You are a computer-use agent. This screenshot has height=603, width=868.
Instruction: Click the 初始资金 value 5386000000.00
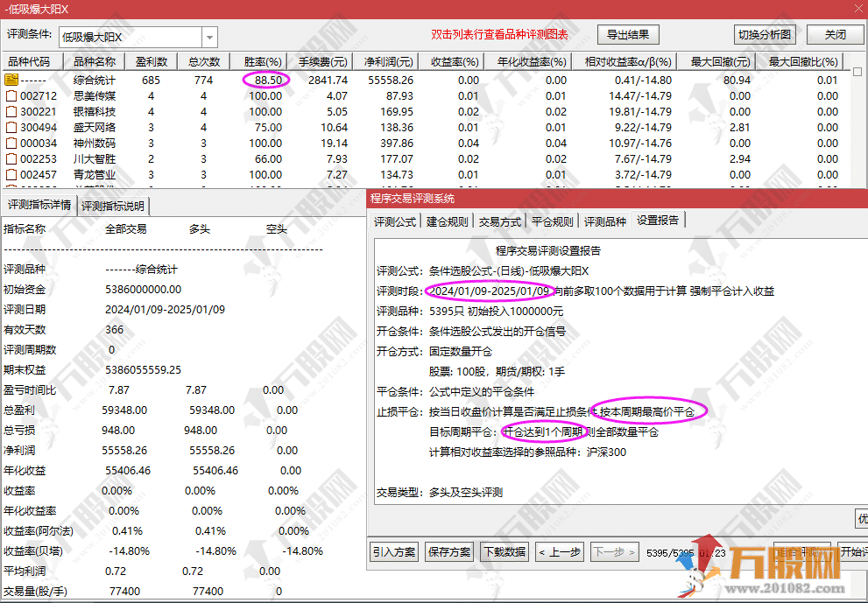click(143, 290)
